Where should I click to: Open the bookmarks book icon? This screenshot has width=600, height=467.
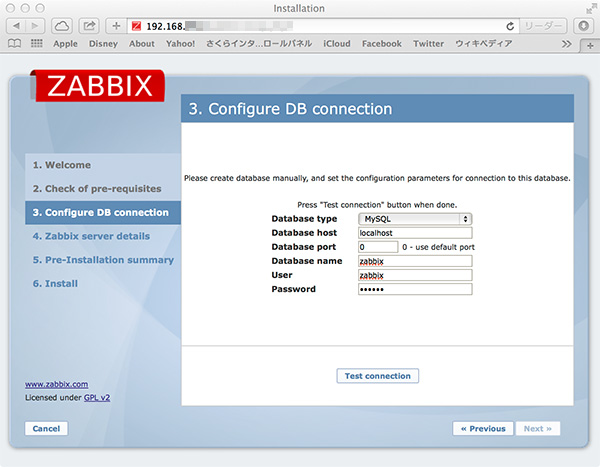pos(14,44)
